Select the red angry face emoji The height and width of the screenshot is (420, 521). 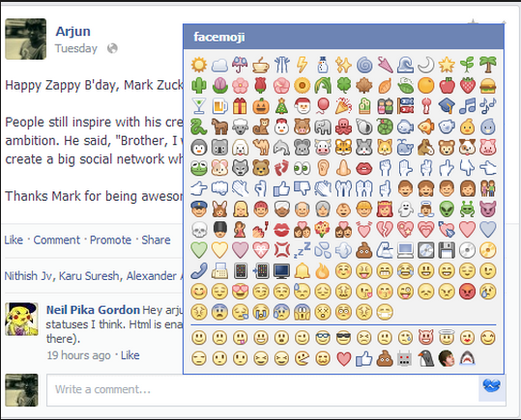tap(467, 292)
